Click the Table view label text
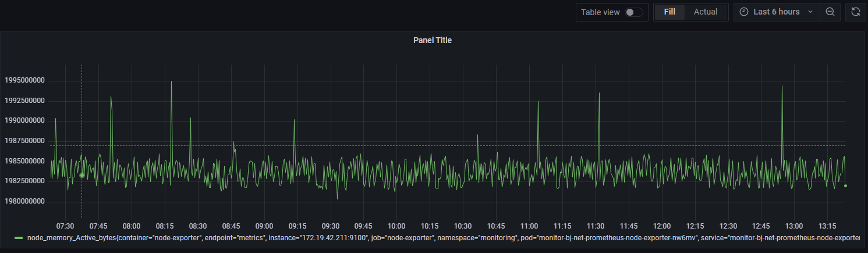 click(x=600, y=12)
